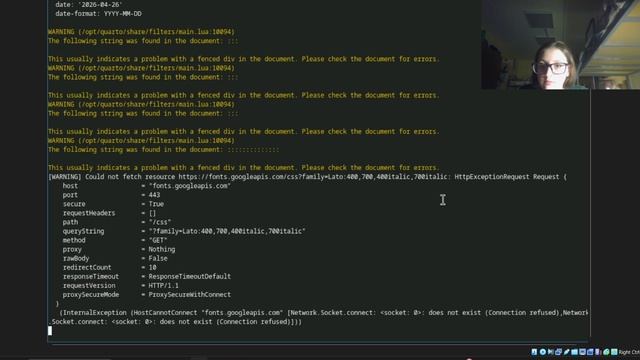Click the webcam video thumbnail of the presenter
This screenshot has width=640, height=360.
tap(560, 44)
